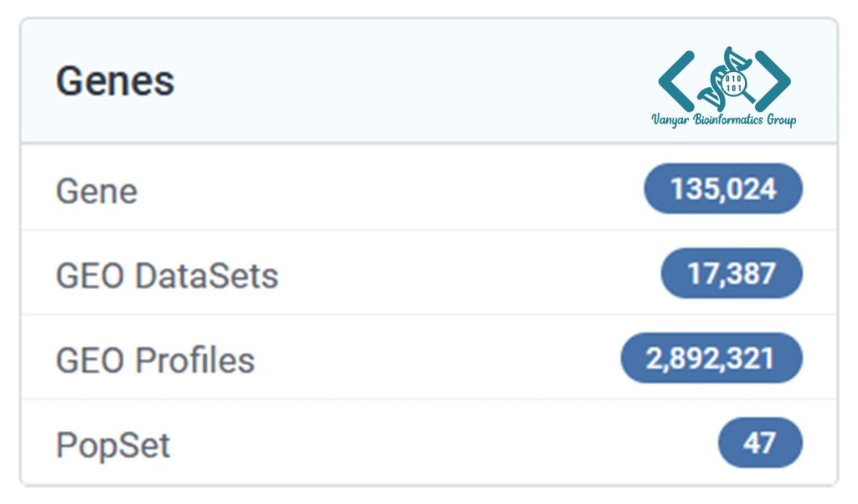Click the right angle bracket of logo

(773, 80)
